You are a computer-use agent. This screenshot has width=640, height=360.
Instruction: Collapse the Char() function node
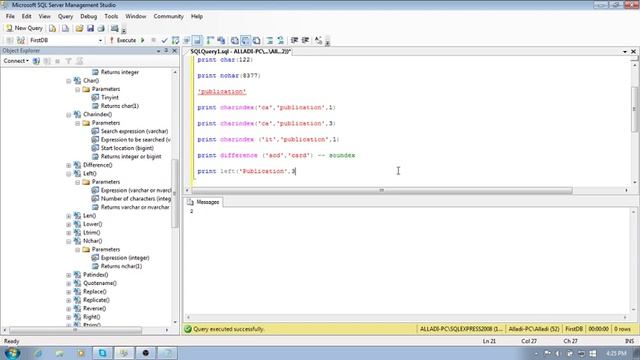tap(69, 81)
